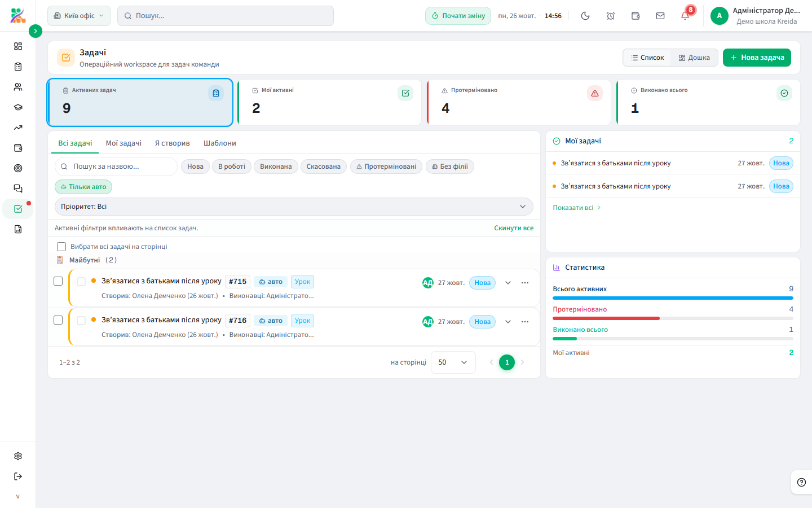Open the chat messages sidebar icon
The width and height of the screenshot is (812, 508).
[18, 189]
